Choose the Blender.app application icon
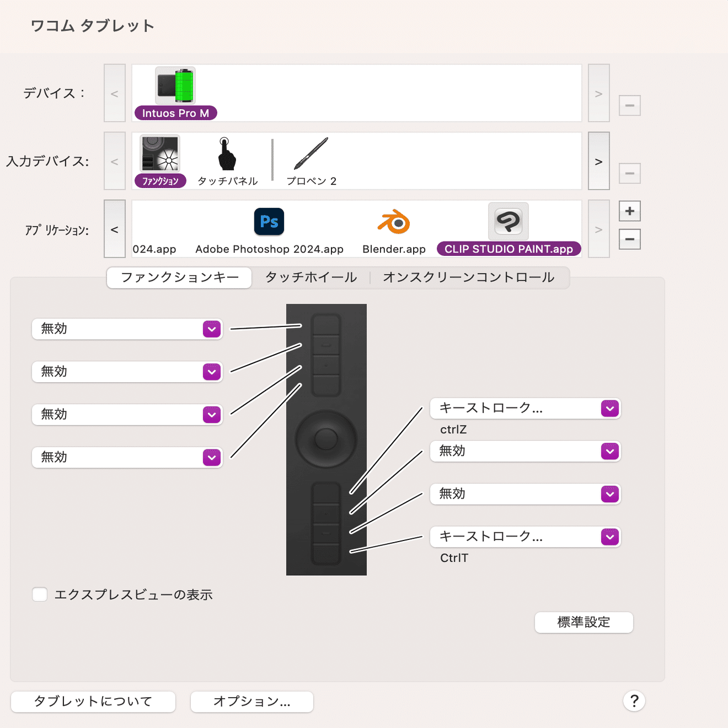The image size is (728, 728). (x=393, y=221)
